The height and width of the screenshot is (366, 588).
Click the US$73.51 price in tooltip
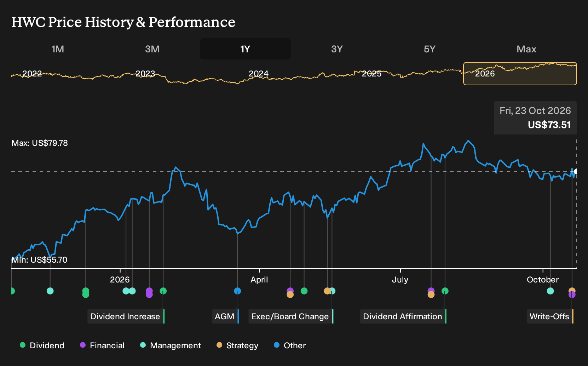click(x=549, y=125)
